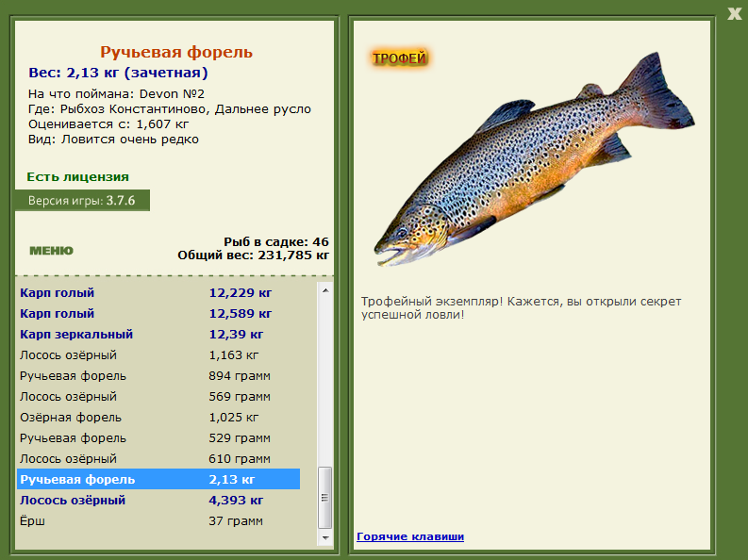
Task: Select Карп голый 12,229 кг entry
Action: tap(158, 292)
